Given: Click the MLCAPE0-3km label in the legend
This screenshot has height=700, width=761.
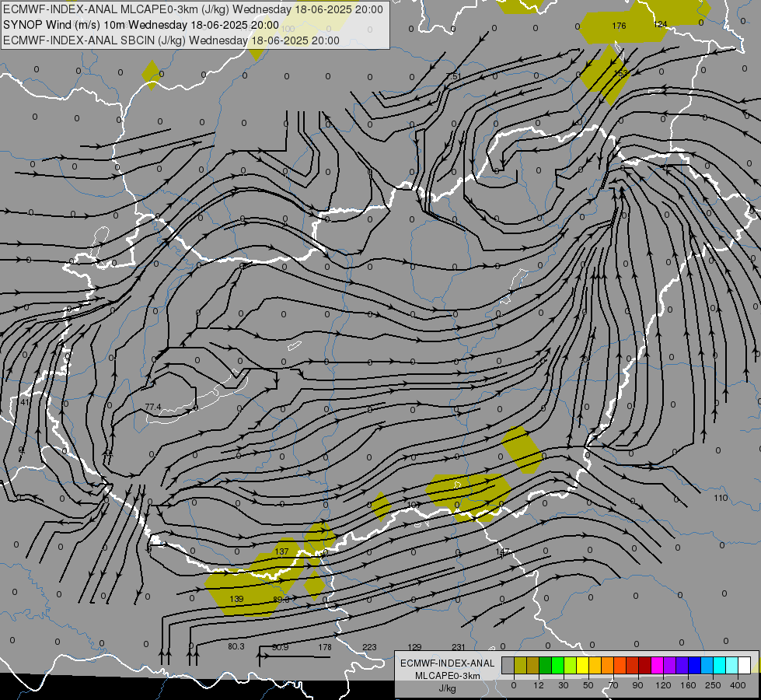Looking at the screenshot, I should tap(447, 676).
